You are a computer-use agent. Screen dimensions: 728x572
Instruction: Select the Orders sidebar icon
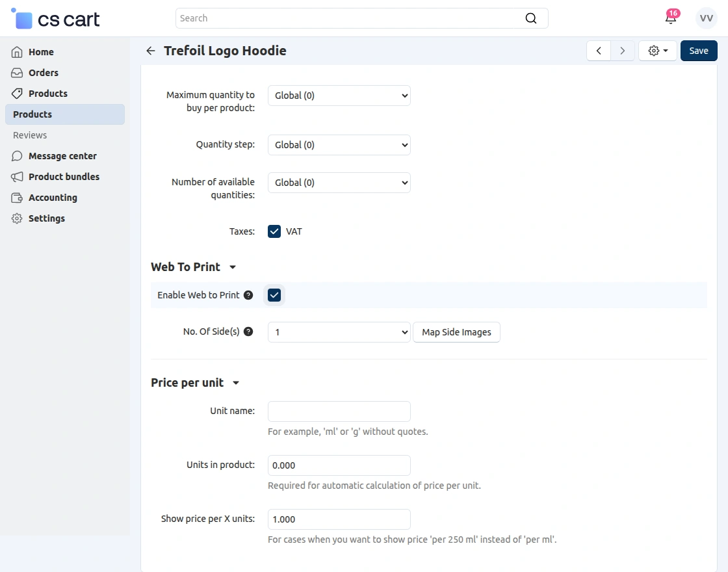[x=17, y=73]
